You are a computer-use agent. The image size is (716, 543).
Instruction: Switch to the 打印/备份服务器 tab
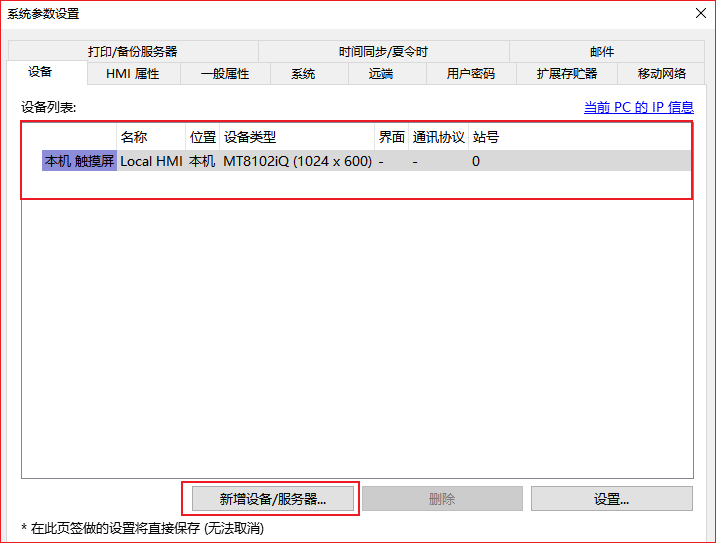coord(132,52)
